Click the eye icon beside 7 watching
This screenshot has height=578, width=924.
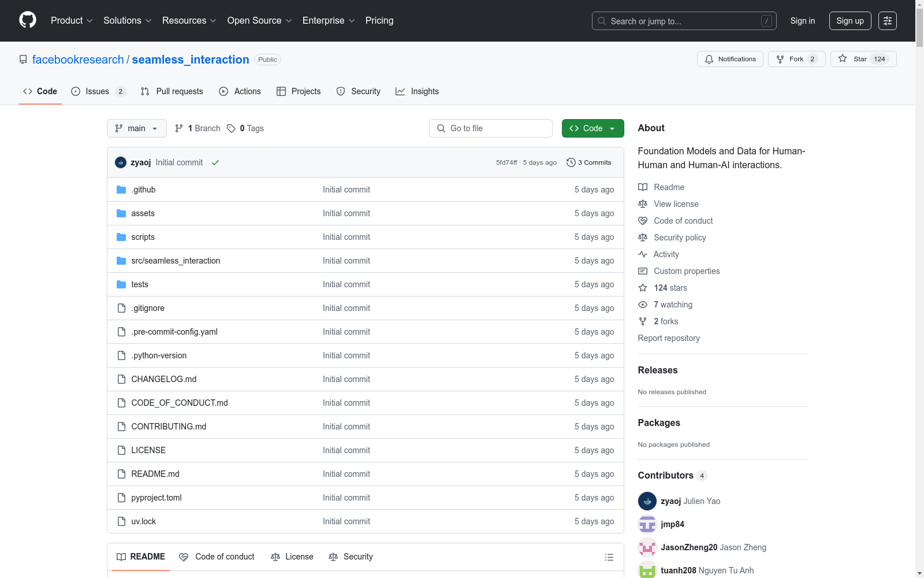(643, 305)
